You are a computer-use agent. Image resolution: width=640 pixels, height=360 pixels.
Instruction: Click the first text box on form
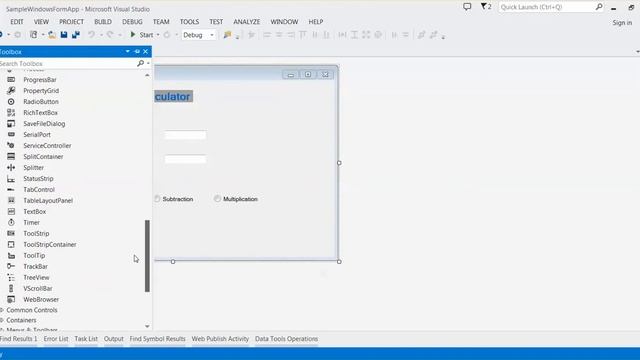(185, 135)
